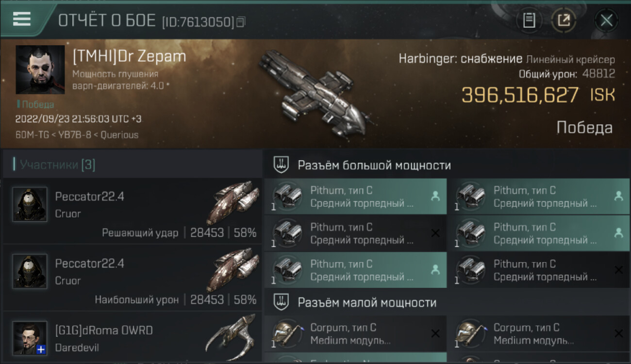The width and height of the screenshot is (631, 364).
Task: Click the share export icon in header
Action: (x=564, y=20)
